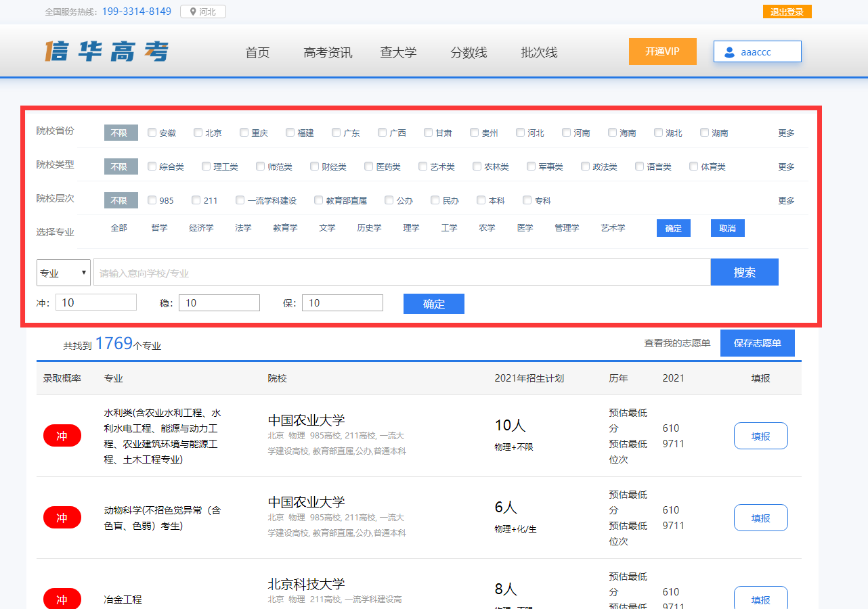Select the 哲学 major category
Viewport: 868px width, 609px height.
click(x=160, y=228)
